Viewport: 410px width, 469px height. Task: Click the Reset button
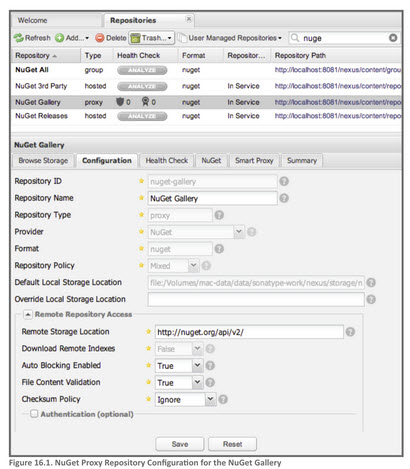(232, 444)
